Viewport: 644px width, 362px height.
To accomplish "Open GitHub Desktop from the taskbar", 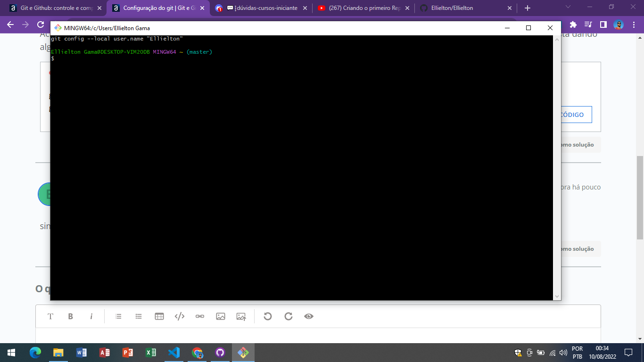I will (x=220, y=353).
